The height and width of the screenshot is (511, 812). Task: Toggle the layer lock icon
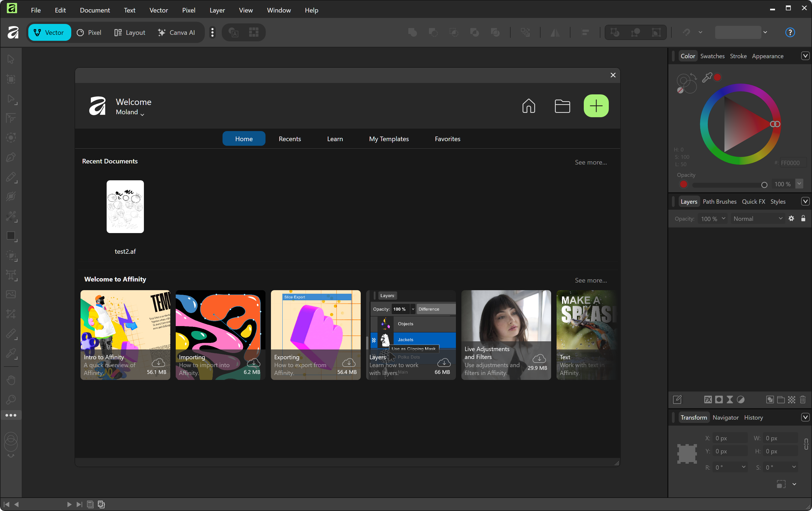[803, 218]
